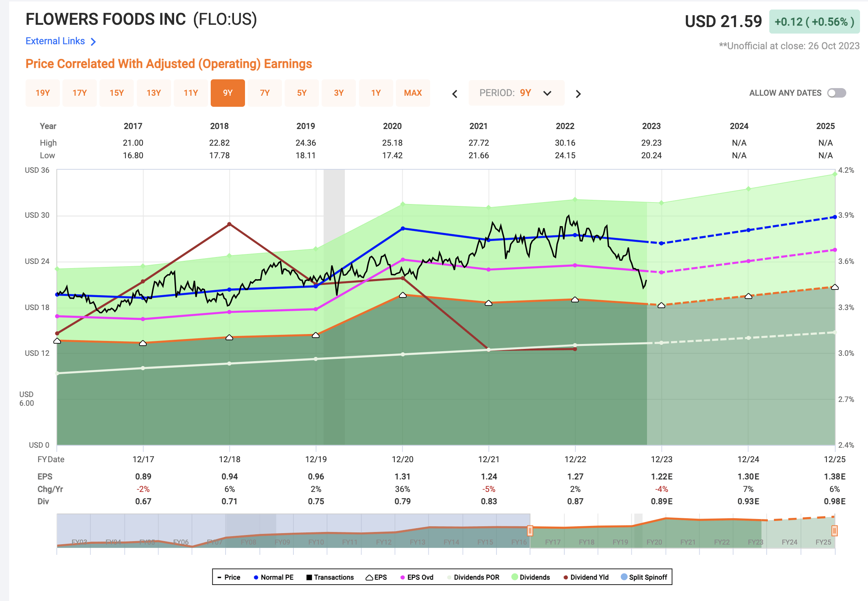Click the 12/24 EPS Ovd magenta point
Image resolution: width=868 pixels, height=601 pixels.
tap(748, 261)
